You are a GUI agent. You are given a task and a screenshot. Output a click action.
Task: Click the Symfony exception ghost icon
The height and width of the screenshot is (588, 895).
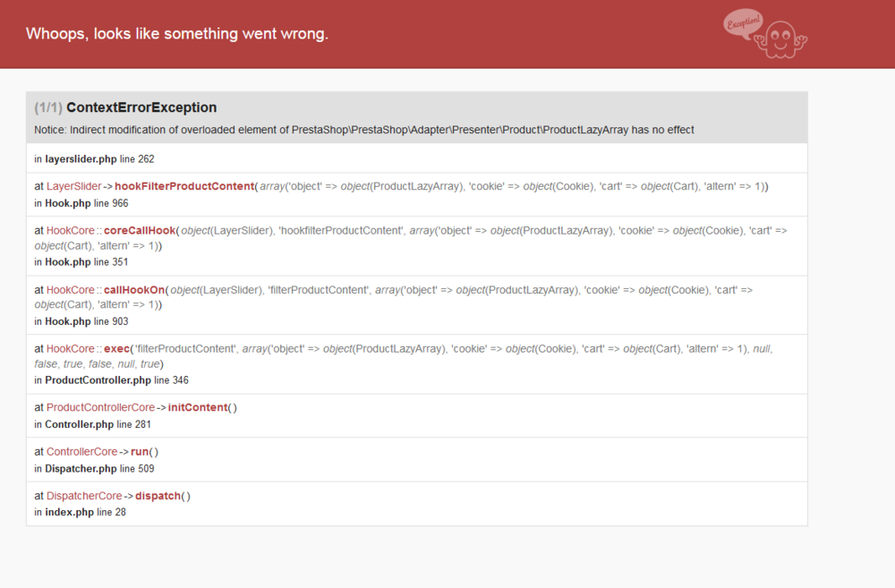pyautogui.click(x=781, y=39)
